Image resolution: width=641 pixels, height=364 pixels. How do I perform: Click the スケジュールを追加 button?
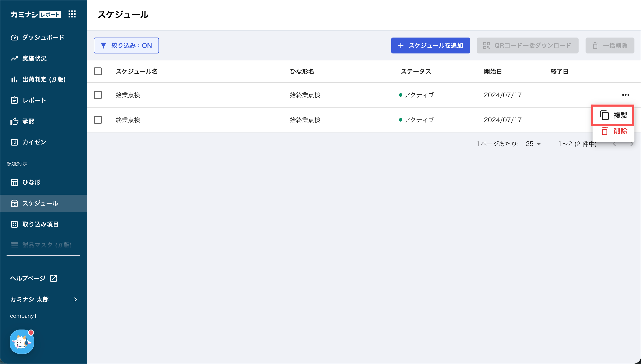(x=430, y=45)
